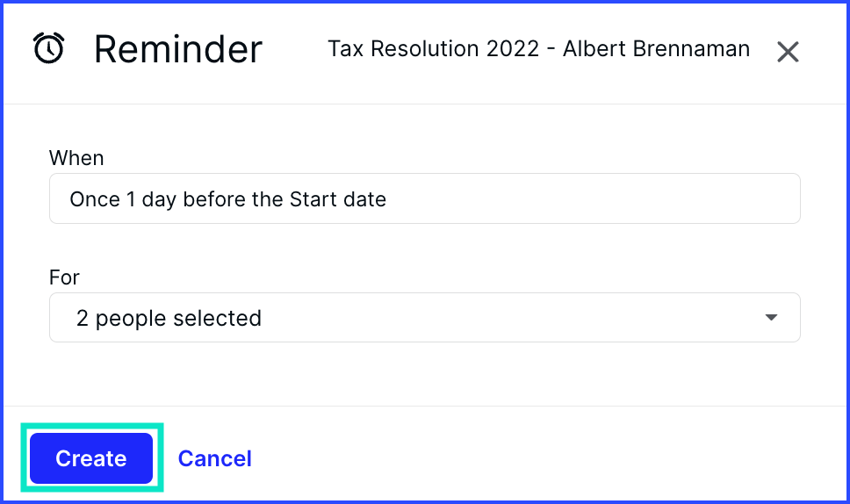Open the '2 people selected' dropdown
Image resolution: width=850 pixels, height=504 pixels.
coord(424,318)
